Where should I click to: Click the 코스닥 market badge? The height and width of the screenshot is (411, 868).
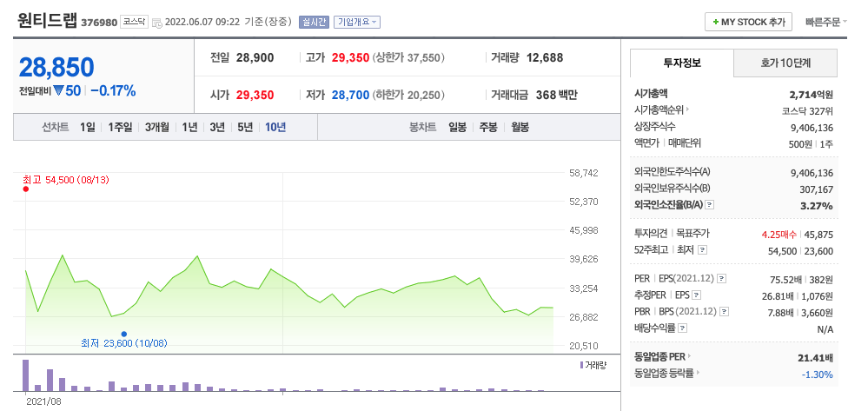click(135, 22)
